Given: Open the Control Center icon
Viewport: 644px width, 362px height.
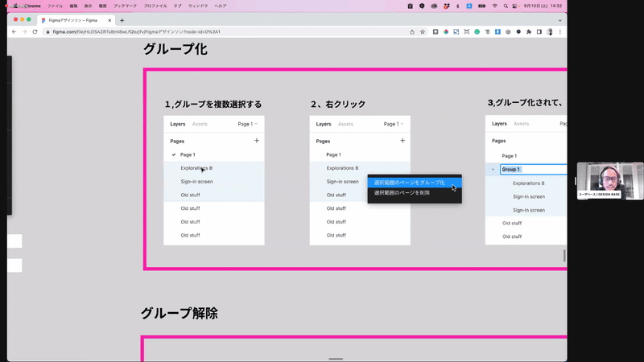Looking at the screenshot, I should [x=515, y=6].
